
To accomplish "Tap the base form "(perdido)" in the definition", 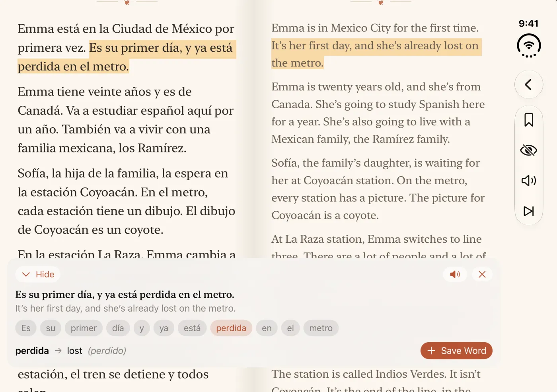I will coord(107,351).
